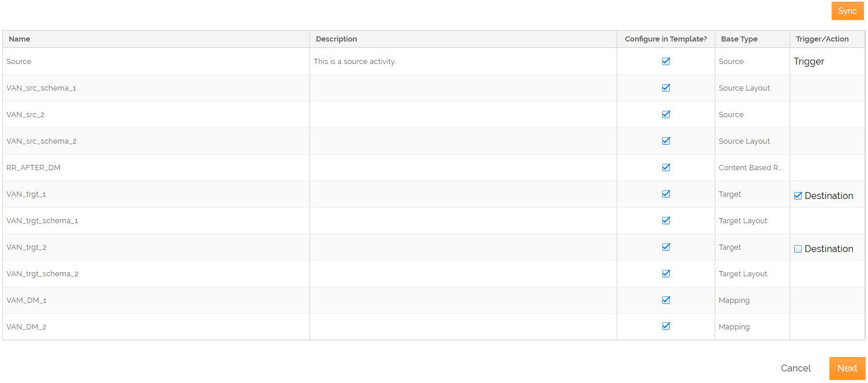Click the Cancel link
Screen dimensions: 868x383
795,368
